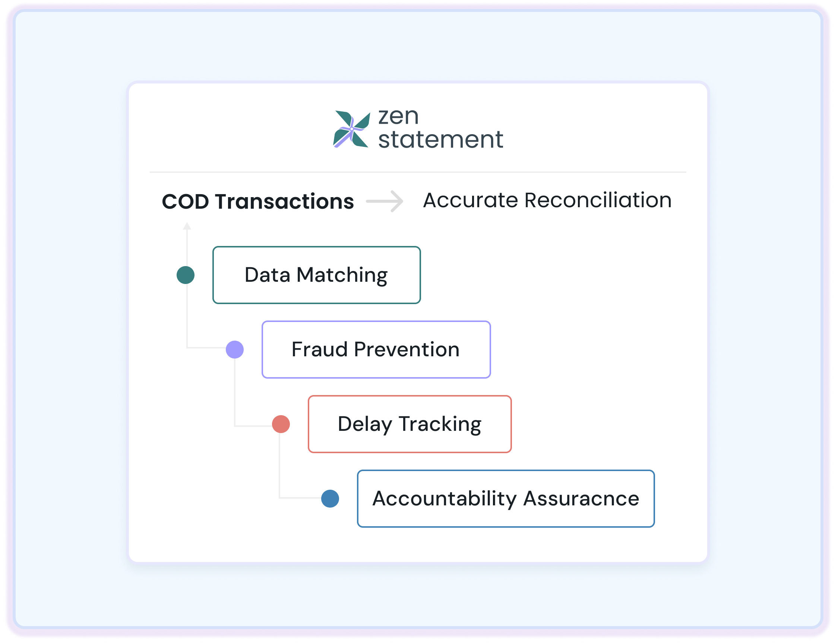The image size is (835, 644).
Task: Click the blue dot beside Accountability Assuracnce
Action: click(330, 499)
